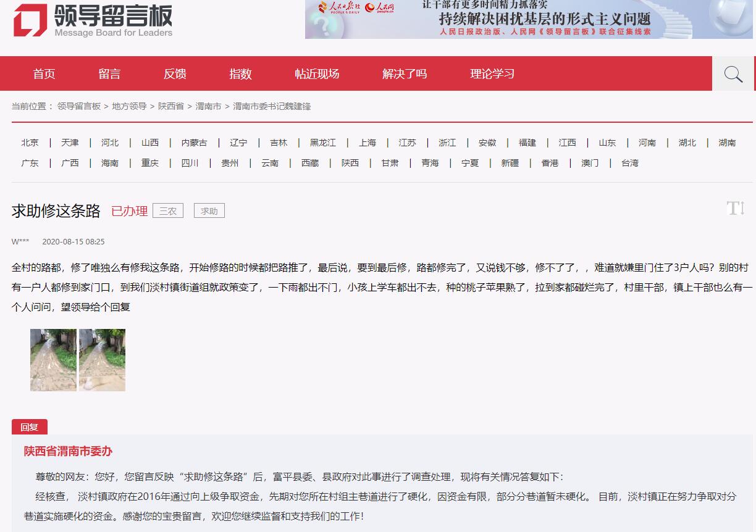Select 新疆 in province list
Screen dimensions: 756x532
pyautogui.click(x=510, y=163)
